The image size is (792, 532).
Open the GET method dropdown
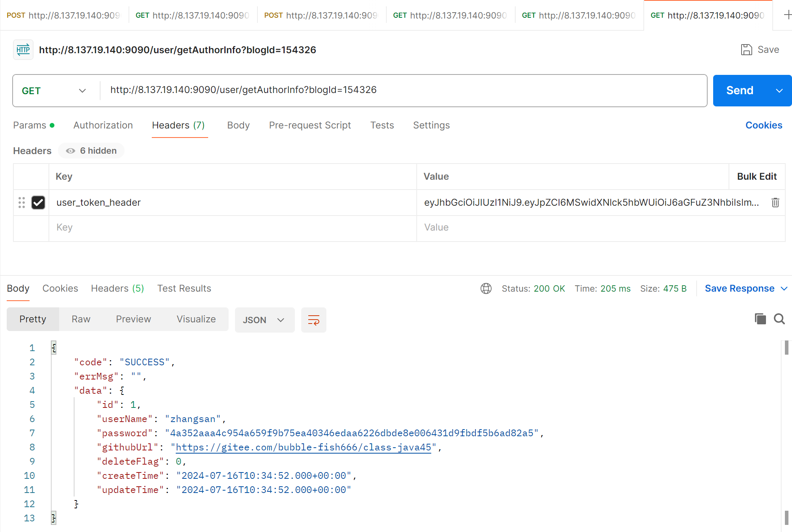pos(54,91)
